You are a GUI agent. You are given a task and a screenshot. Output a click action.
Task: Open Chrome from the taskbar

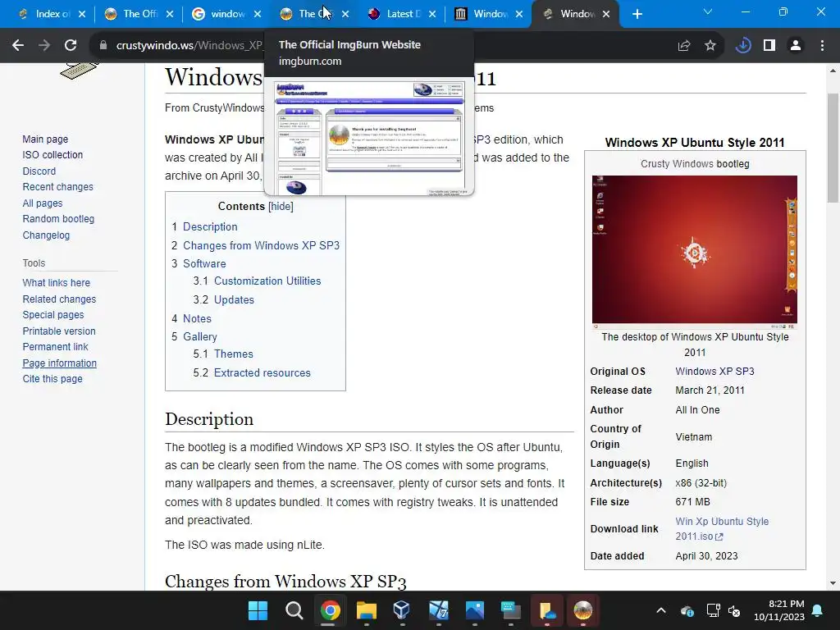click(330, 610)
